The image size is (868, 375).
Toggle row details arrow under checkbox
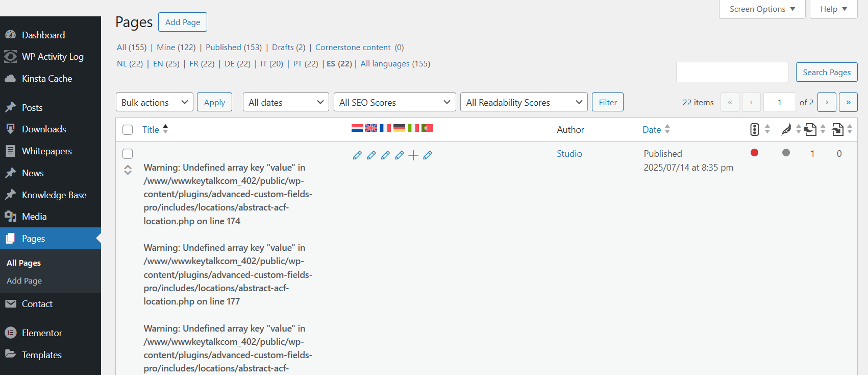coord(128,170)
